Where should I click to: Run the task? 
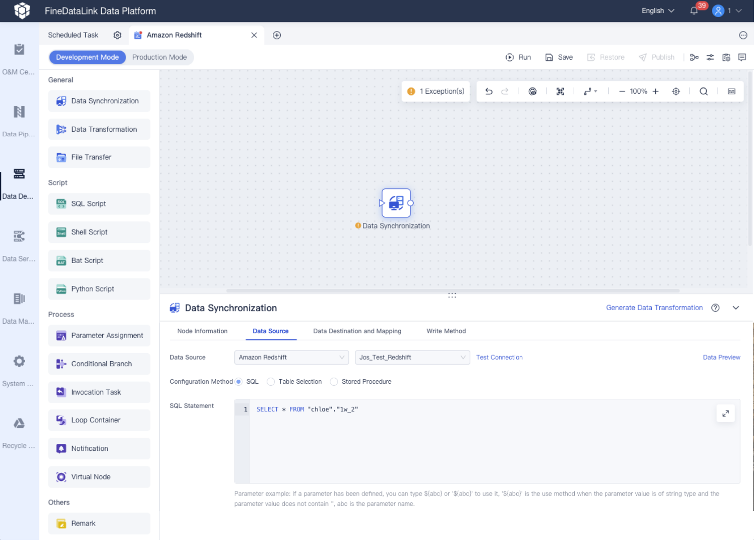pyautogui.click(x=518, y=57)
